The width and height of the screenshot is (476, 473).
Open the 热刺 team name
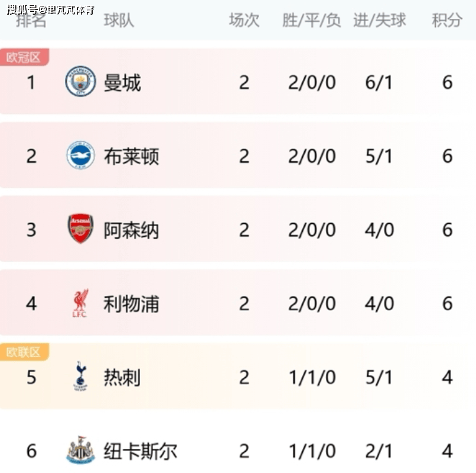(122, 378)
